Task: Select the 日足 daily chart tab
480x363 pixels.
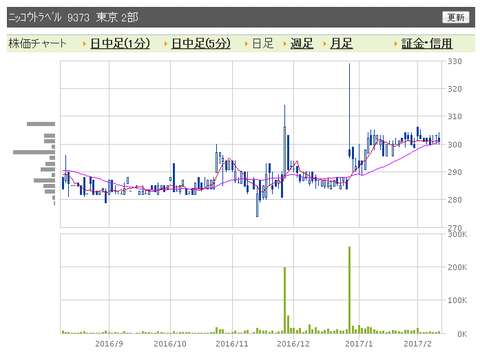Action: pyautogui.click(x=263, y=44)
